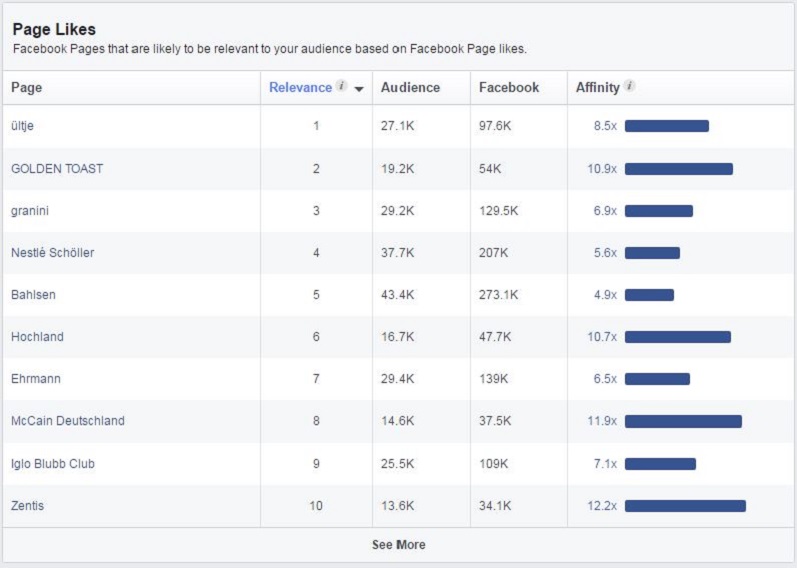
Task: Click the Affinity column header
Action: pyautogui.click(x=597, y=87)
